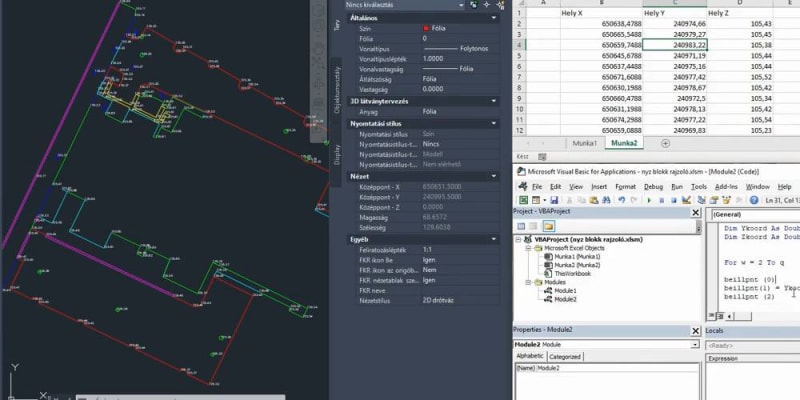Click the View Microsoft Excel icon in VBA toolbar
This screenshot has width=800, height=400.
pos(523,200)
